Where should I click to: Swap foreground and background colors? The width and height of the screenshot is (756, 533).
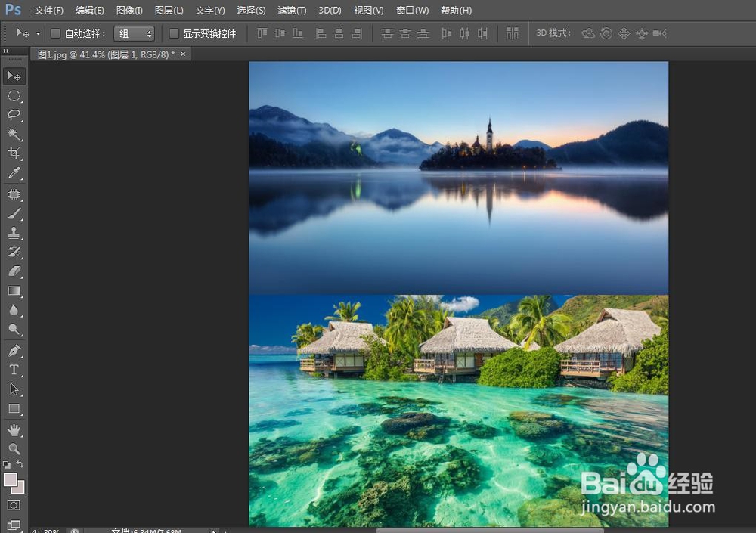20,464
